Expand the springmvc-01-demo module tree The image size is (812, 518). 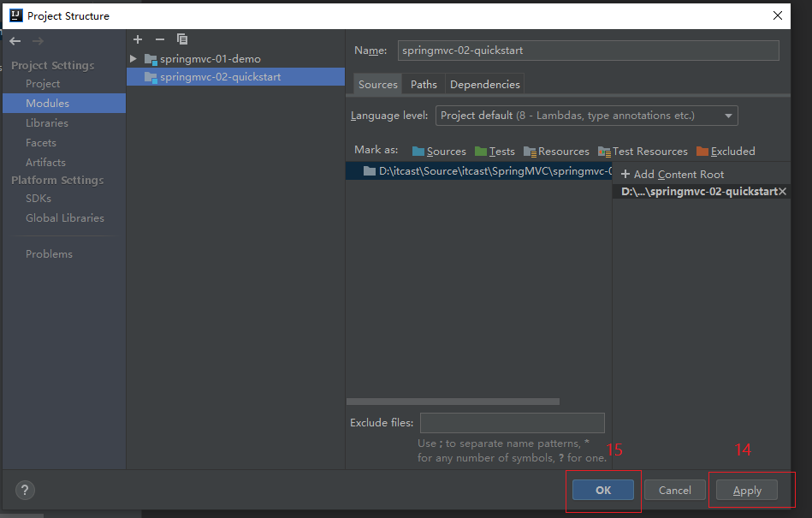[x=133, y=59]
